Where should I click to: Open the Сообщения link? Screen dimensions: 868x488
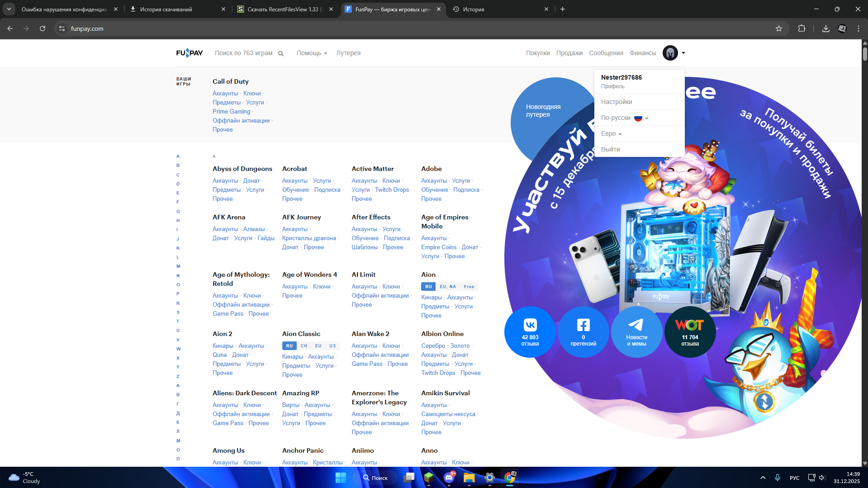coord(606,53)
